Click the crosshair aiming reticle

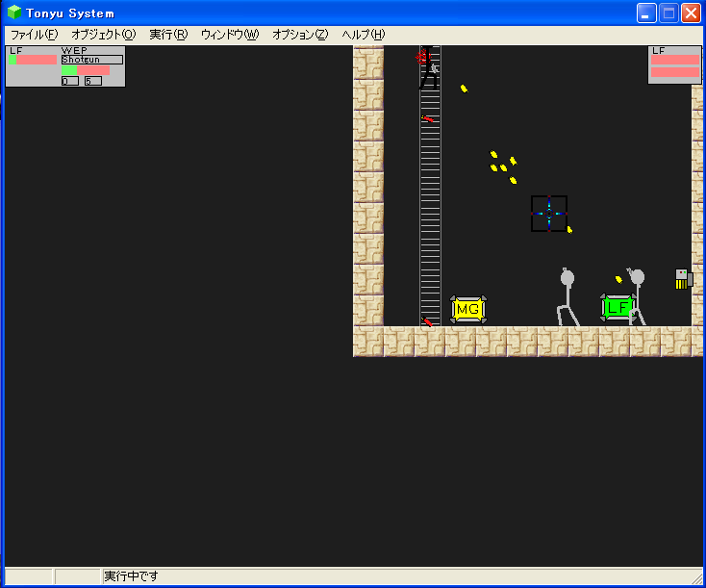(x=549, y=214)
